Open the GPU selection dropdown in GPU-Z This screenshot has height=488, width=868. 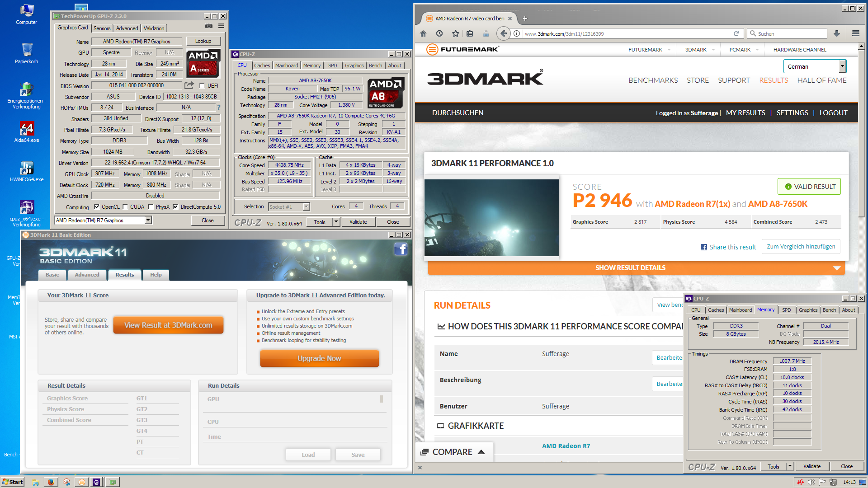[x=148, y=221]
